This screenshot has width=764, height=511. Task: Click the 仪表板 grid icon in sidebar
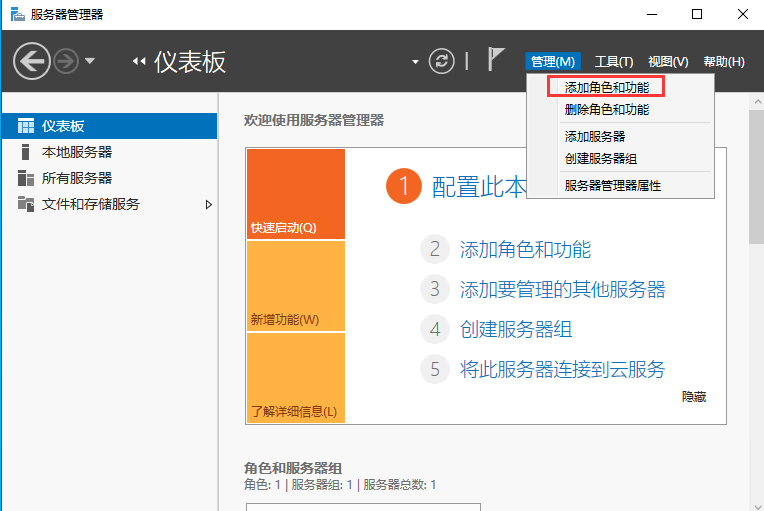point(26,126)
